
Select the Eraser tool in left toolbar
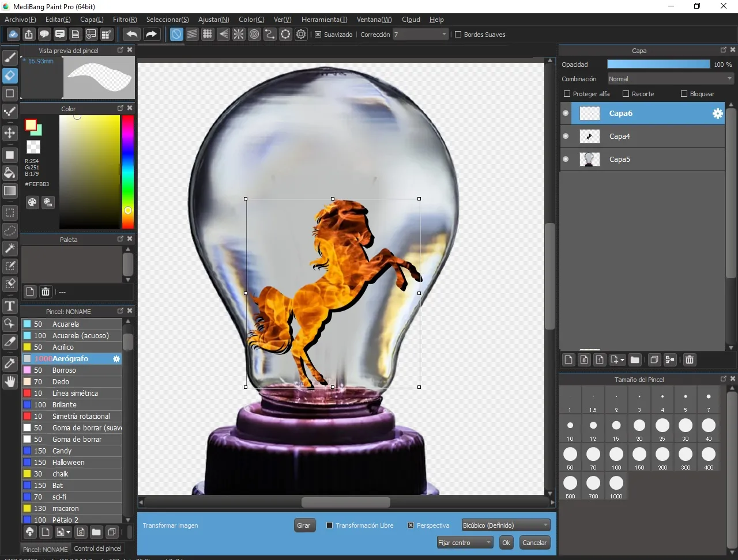[x=10, y=75]
